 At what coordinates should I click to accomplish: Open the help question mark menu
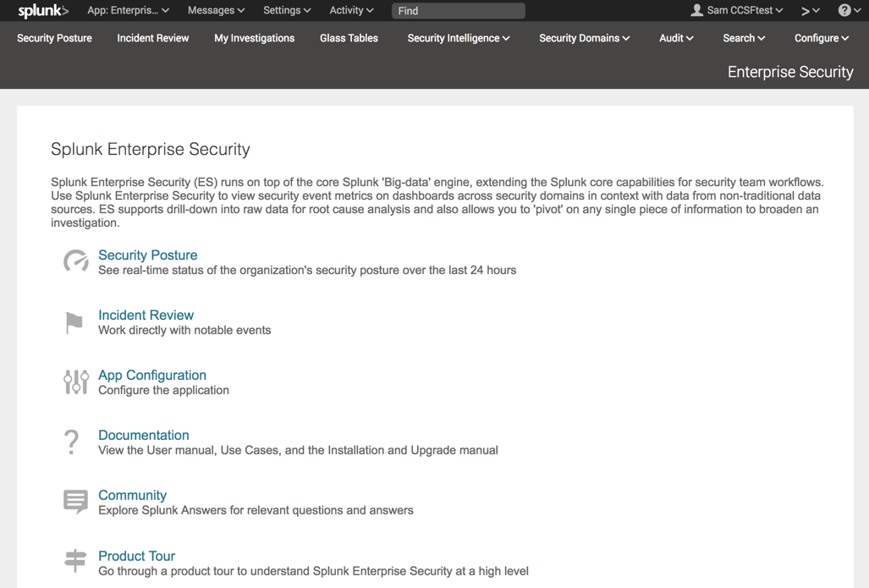[849, 11]
